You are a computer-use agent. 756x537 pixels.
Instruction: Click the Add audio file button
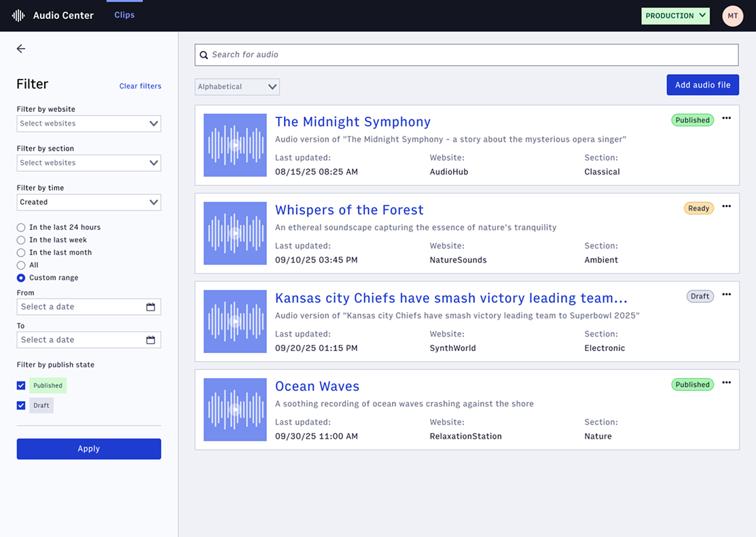(x=702, y=85)
